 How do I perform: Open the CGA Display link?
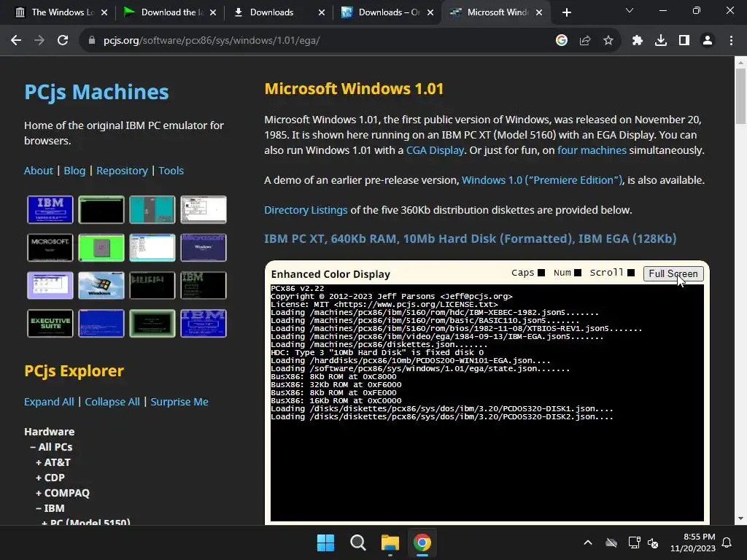435,150
